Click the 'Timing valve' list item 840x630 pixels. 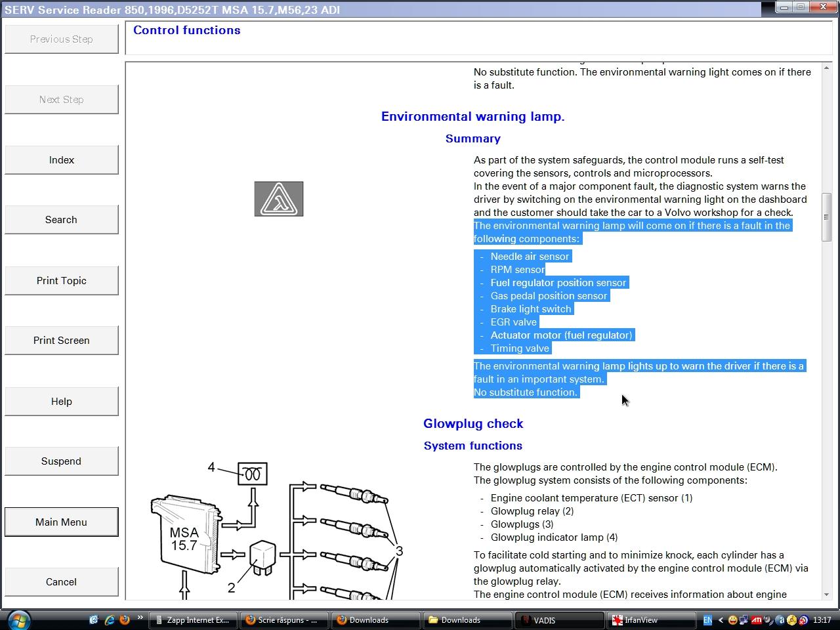(520, 348)
